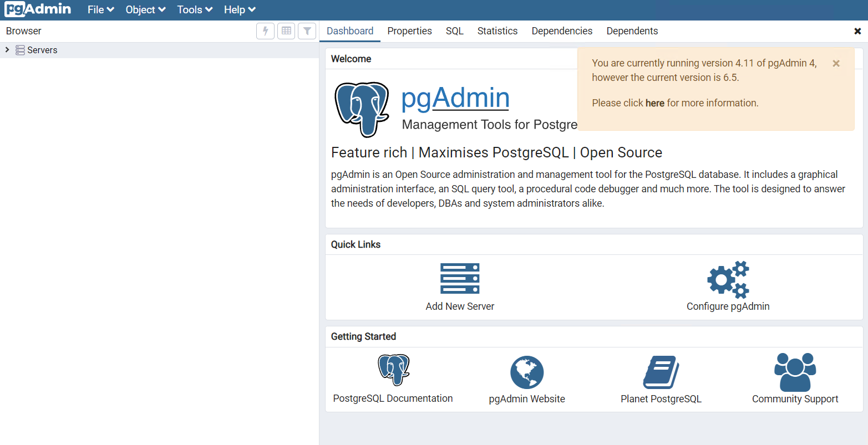The width and height of the screenshot is (868, 445).
Task: Switch to the Dependencies tab
Action: pos(562,31)
